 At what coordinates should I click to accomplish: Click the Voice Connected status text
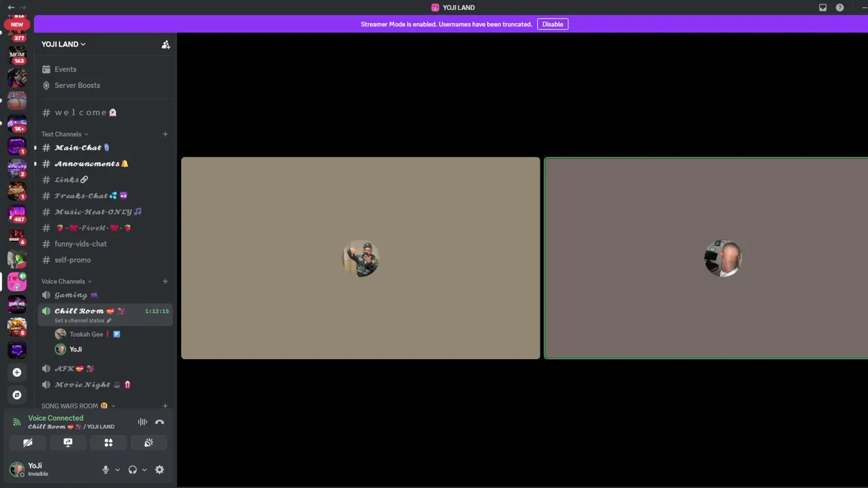[56, 418]
